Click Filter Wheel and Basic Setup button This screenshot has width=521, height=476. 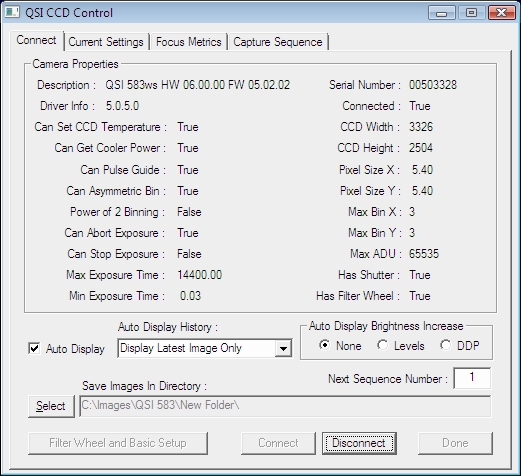[x=118, y=443]
